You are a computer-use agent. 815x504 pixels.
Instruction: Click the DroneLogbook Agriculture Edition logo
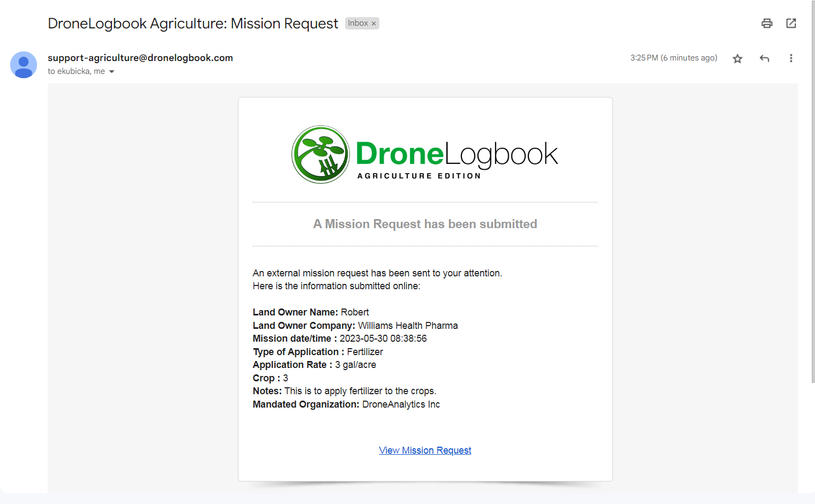[x=424, y=155]
